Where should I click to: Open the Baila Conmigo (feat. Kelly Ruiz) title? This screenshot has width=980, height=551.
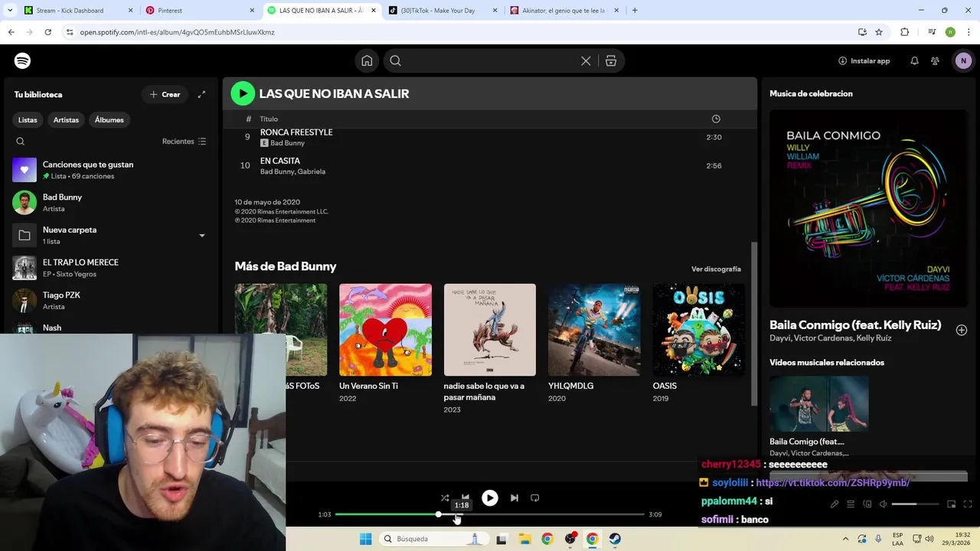(x=855, y=324)
